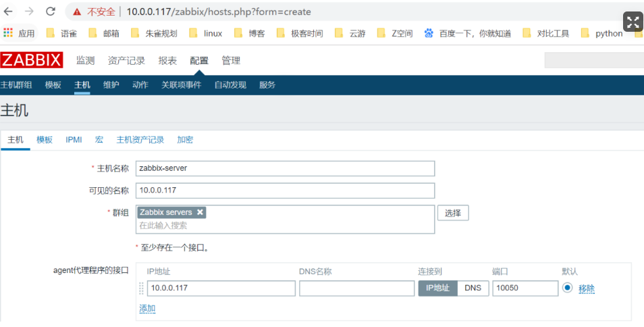Switch to the 加密 form tab
This screenshot has width=644, height=327.
pyautogui.click(x=185, y=140)
